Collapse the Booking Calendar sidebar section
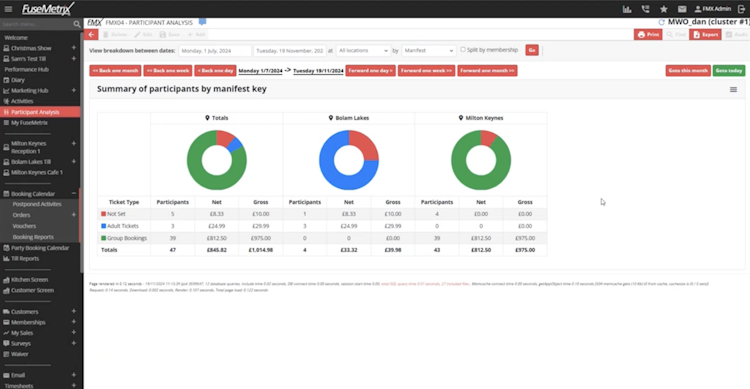This screenshot has width=750, height=389. tap(74, 194)
